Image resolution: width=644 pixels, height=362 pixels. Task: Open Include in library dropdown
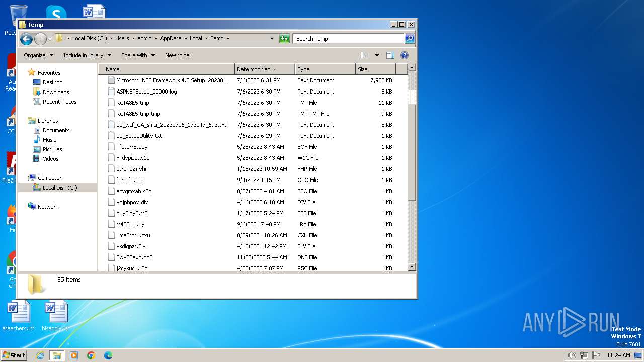point(87,55)
